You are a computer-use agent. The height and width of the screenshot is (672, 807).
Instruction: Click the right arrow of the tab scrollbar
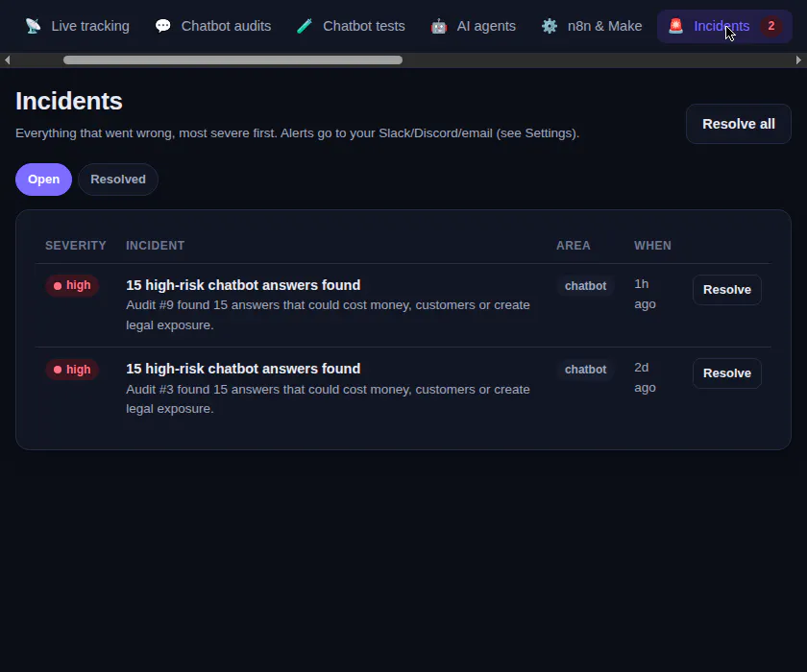pyautogui.click(x=798, y=60)
